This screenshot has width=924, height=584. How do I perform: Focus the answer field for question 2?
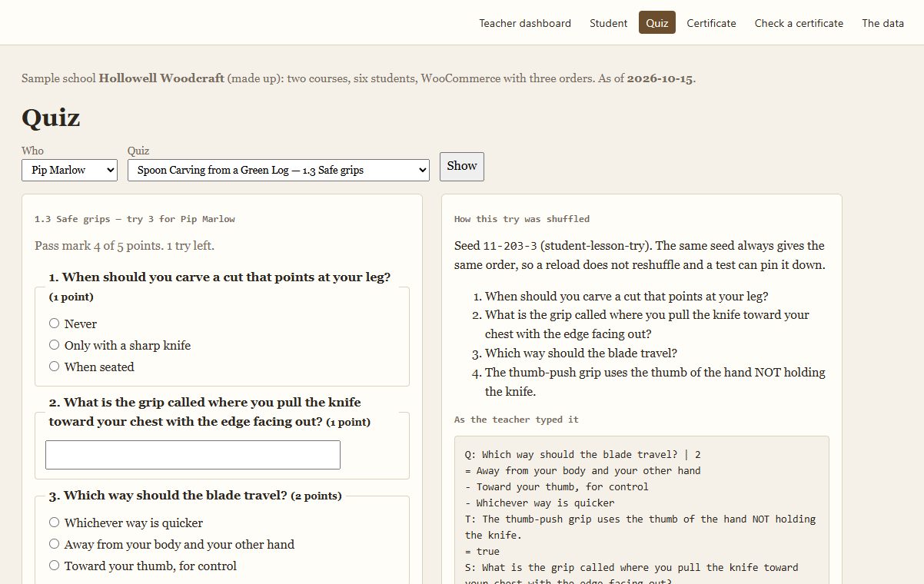pyautogui.click(x=193, y=455)
